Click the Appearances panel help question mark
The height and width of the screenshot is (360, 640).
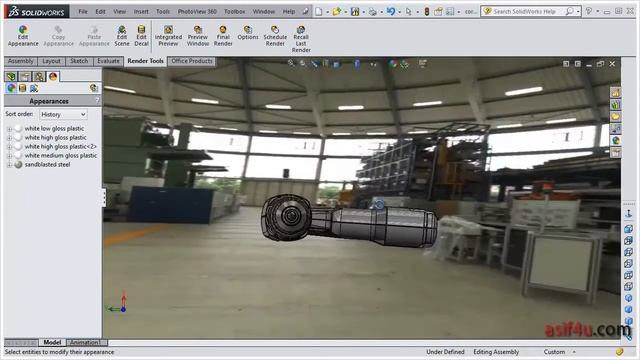97,100
